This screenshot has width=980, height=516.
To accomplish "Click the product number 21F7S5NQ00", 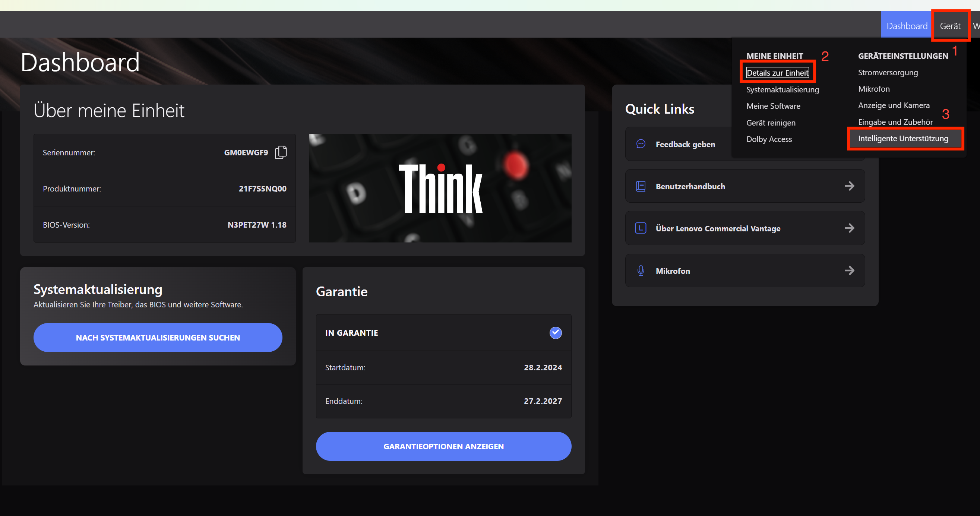I will click(x=262, y=189).
